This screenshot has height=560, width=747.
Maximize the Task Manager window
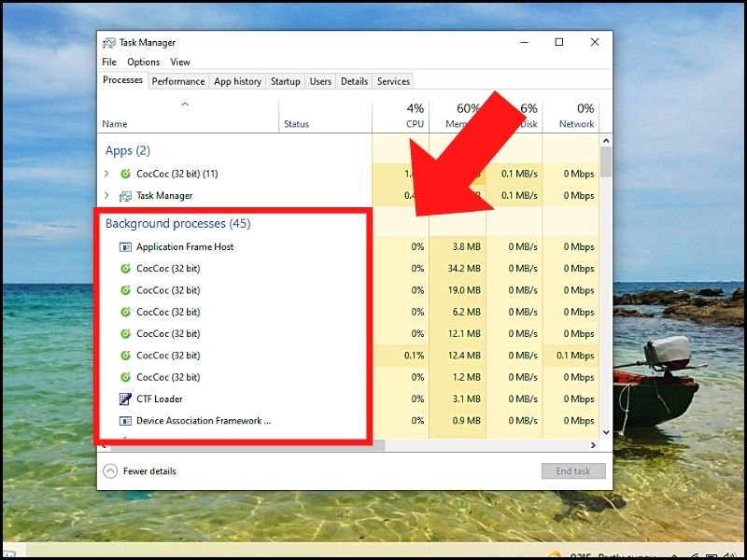(x=559, y=42)
